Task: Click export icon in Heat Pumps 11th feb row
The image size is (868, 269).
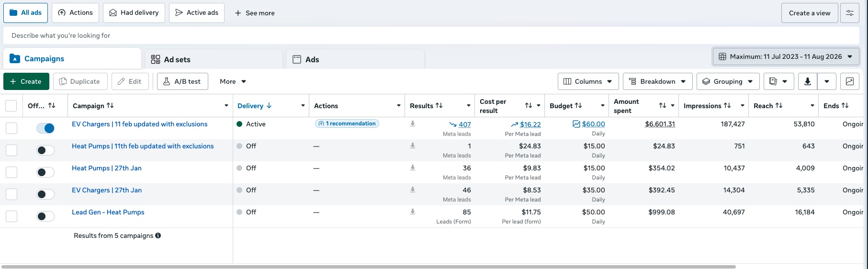Action: coord(413,146)
